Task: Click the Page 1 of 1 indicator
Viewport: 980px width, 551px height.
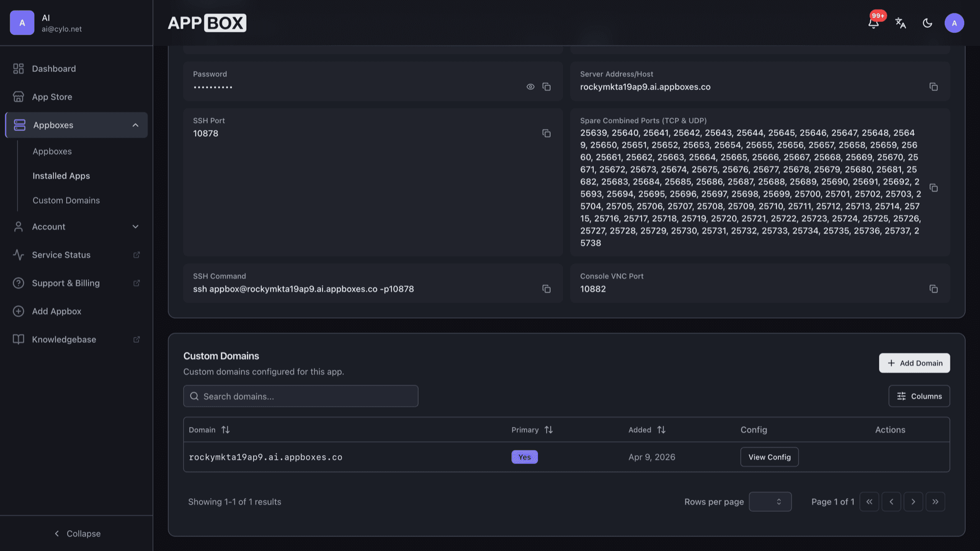Action: coord(833,502)
